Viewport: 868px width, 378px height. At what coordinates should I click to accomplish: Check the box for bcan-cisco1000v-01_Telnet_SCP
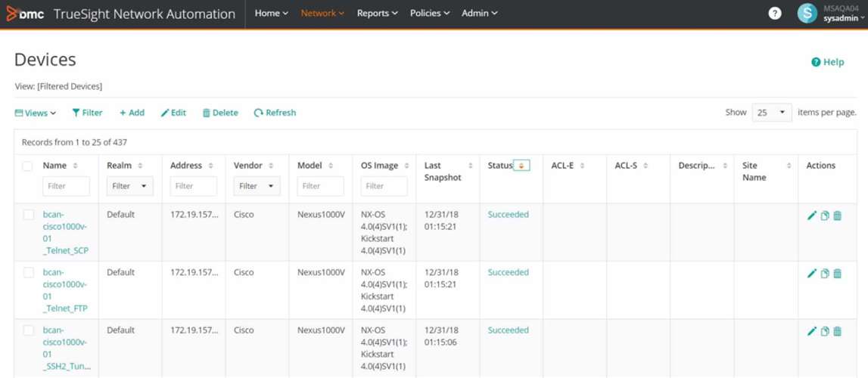(28, 215)
